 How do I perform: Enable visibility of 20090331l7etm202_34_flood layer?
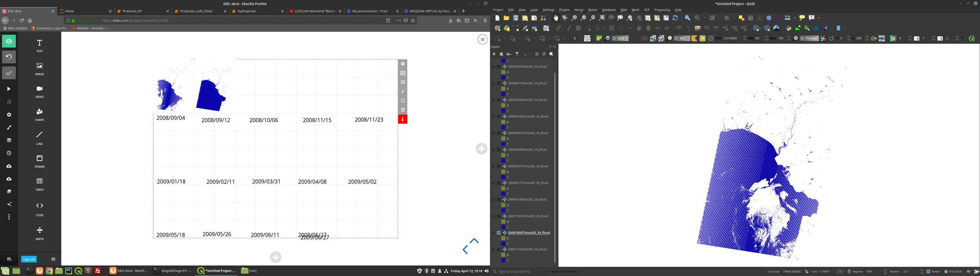[499, 166]
